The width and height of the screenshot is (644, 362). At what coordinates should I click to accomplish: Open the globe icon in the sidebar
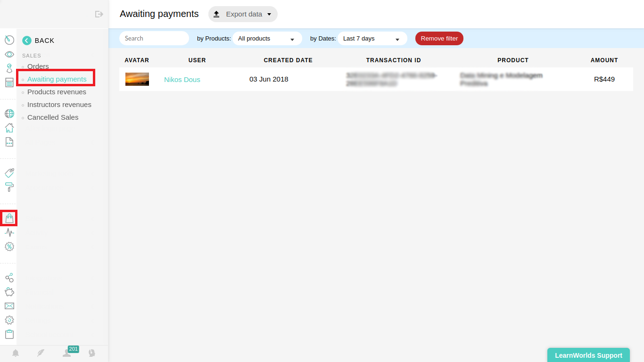(9, 114)
